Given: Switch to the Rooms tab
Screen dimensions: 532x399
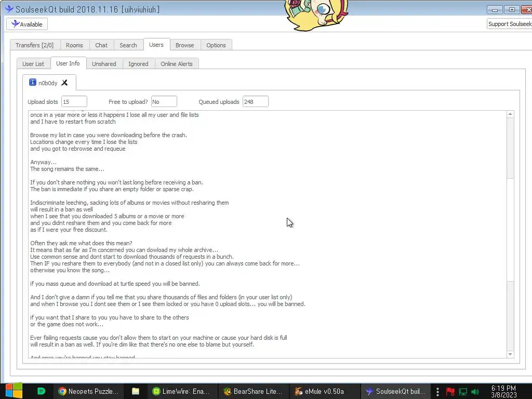Looking at the screenshot, I should click(x=74, y=45).
